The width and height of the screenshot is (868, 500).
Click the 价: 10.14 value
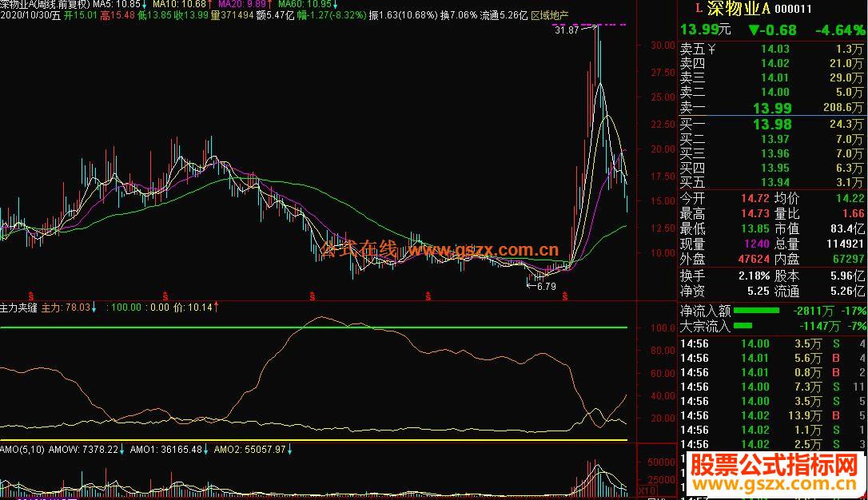[193, 308]
